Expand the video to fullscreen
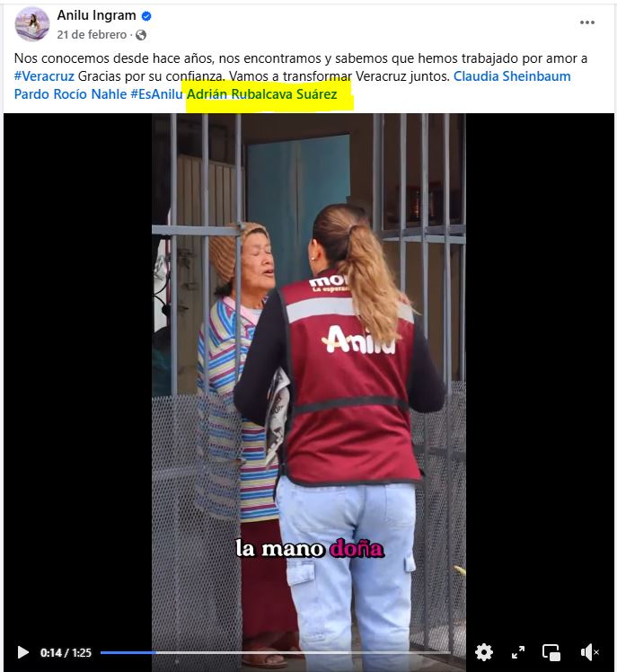617x672 pixels. [x=518, y=652]
